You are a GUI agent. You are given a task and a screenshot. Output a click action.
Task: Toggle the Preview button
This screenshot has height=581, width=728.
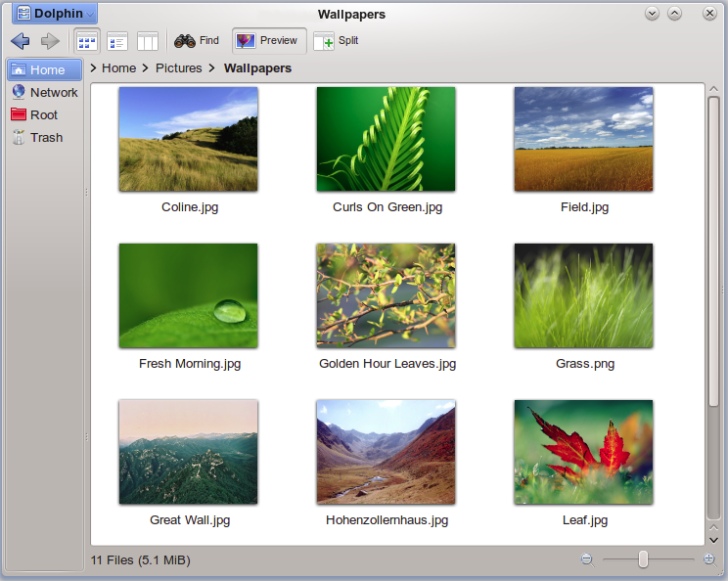coord(269,41)
